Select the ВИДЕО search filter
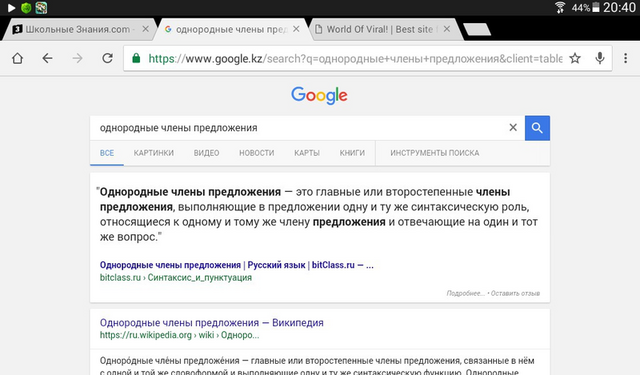The width and height of the screenshot is (640, 375). [x=207, y=153]
